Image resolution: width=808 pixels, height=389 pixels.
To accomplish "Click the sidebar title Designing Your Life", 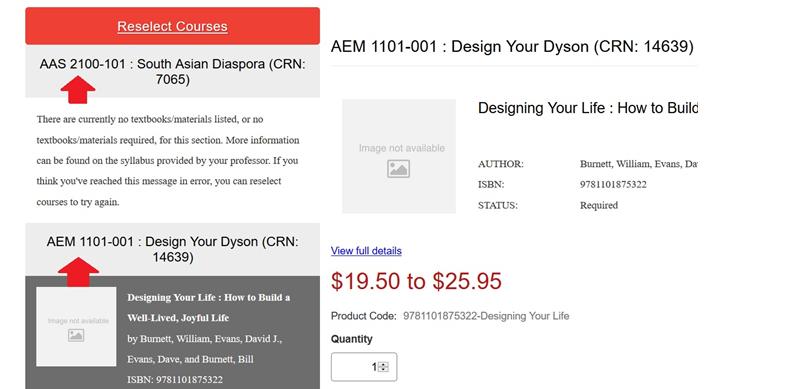I will (209, 308).
